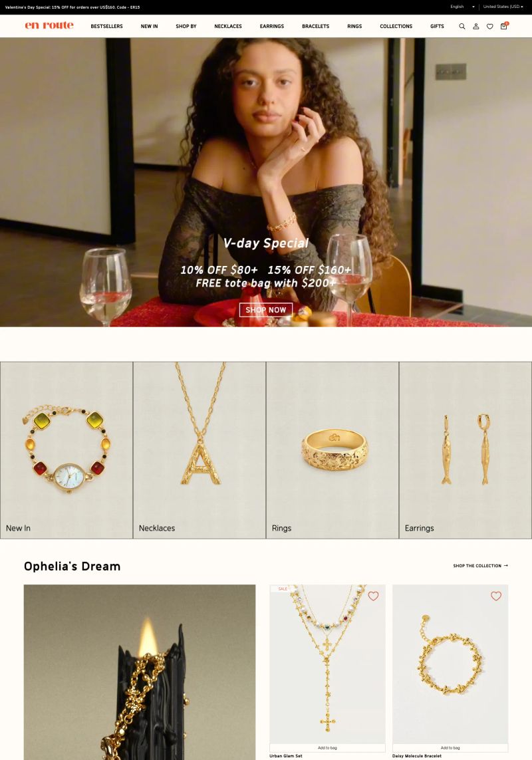
Task: Open the shopping bag cart icon
Action: (504, 26)
